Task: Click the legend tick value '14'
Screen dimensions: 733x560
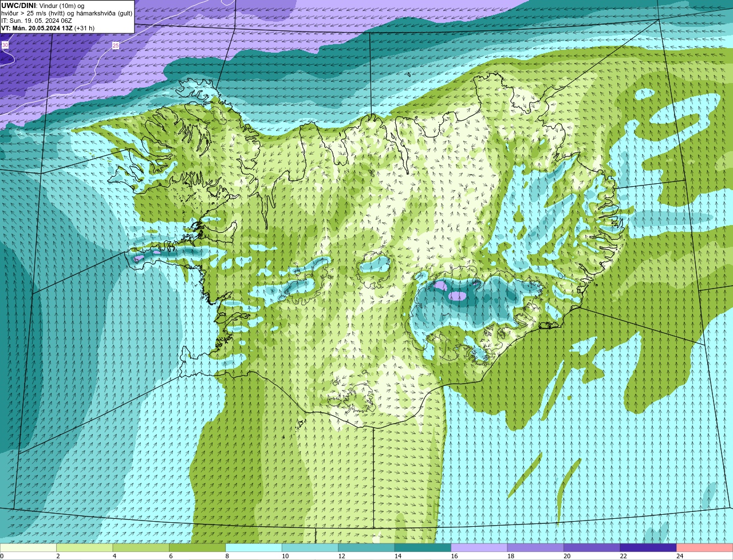Action: 398,556
